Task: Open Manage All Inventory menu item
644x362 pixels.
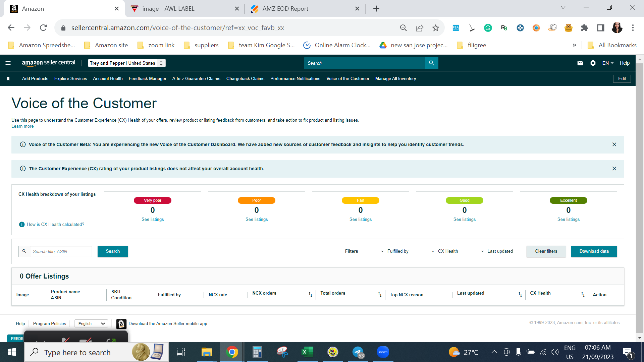Action: point(395,79)
